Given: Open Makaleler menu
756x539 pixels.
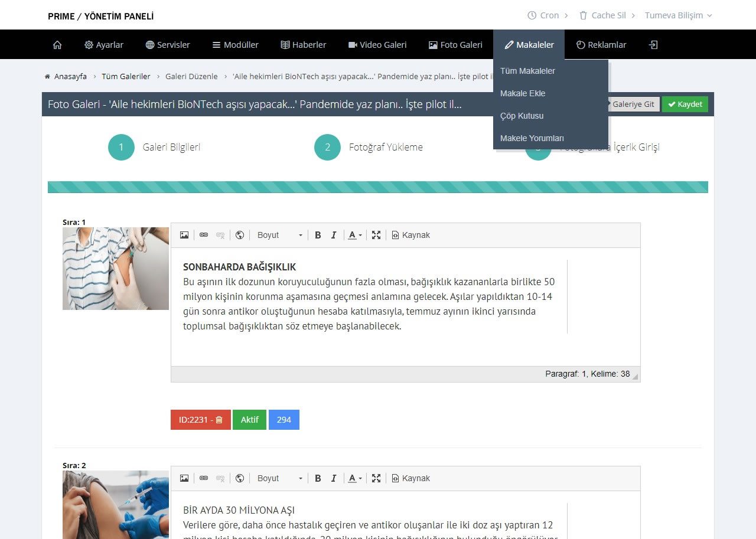Looking at the screenshot, I should pos(529,45).
